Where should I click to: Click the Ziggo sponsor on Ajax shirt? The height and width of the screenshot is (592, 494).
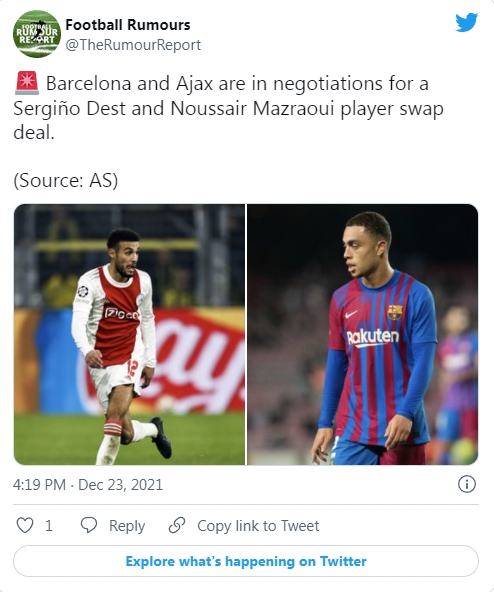pos(122,313)
